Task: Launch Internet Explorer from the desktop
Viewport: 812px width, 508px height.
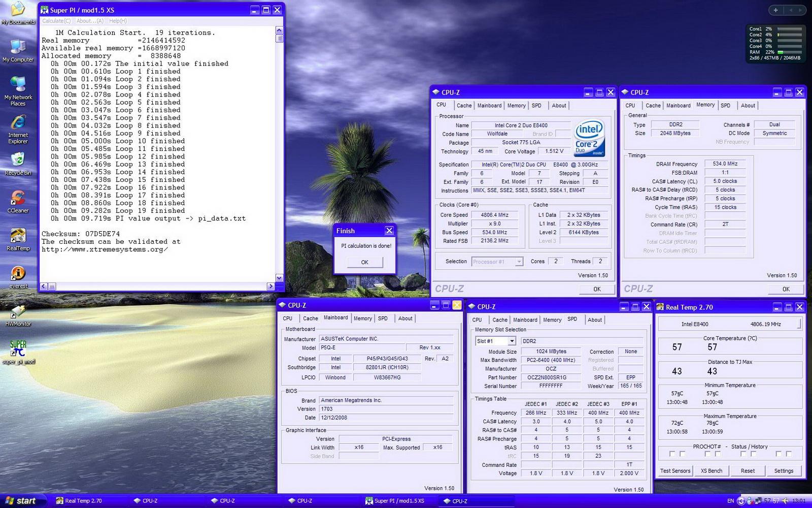Action: (x=18, y=130)
